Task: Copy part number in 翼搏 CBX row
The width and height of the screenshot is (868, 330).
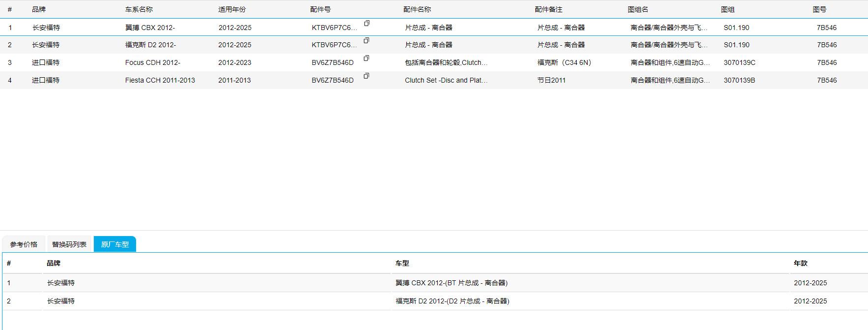Action: tap(366, 23)
